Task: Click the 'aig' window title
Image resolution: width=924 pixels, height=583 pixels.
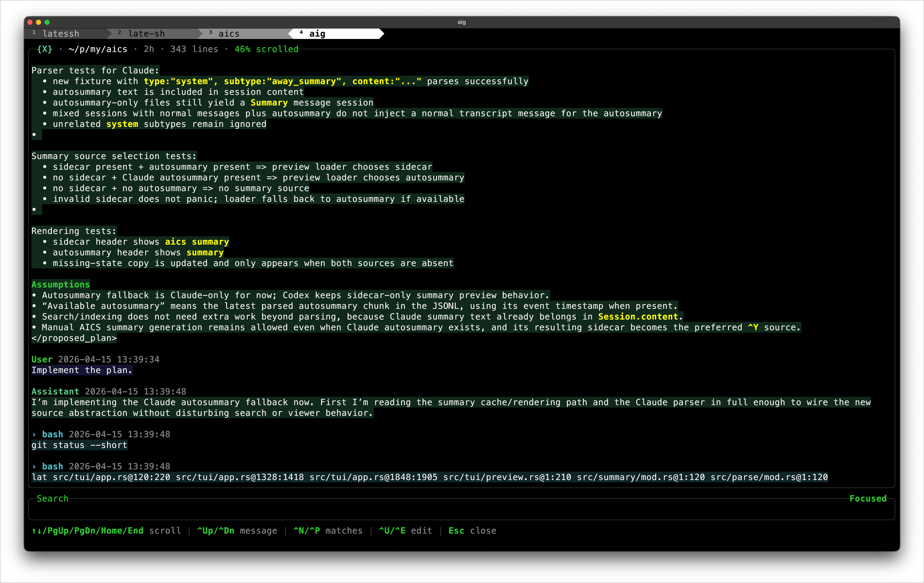Action: 462,22
